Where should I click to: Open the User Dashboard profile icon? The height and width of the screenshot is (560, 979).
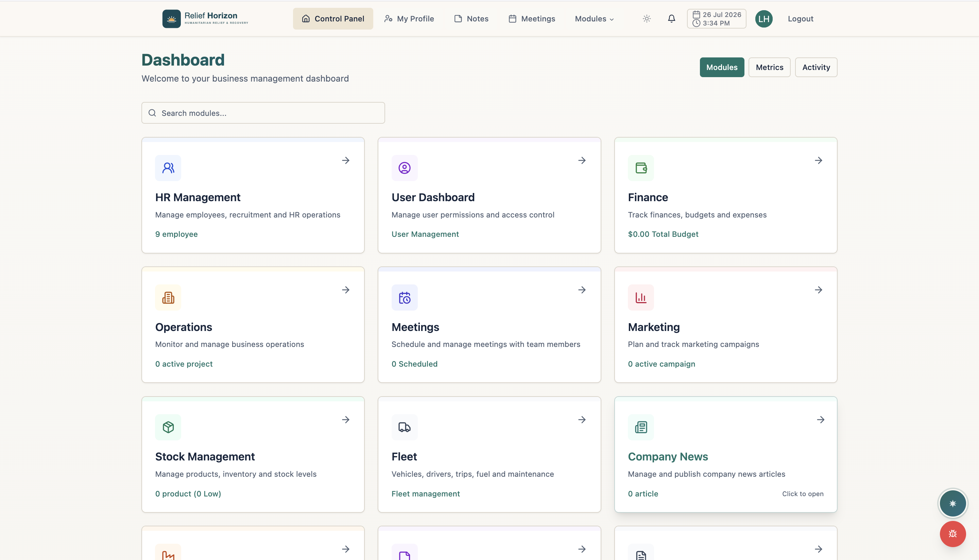coord(404,168)
